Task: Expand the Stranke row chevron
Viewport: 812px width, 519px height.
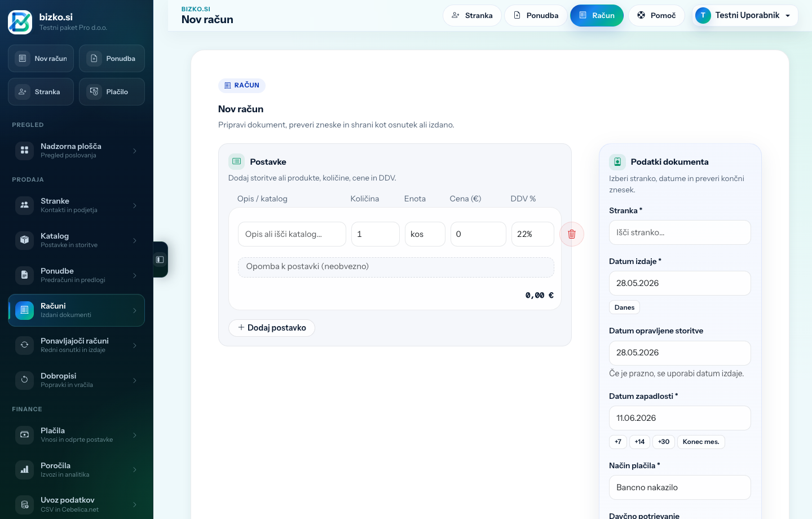Action: pyautogui.click(x=135, y=205)
